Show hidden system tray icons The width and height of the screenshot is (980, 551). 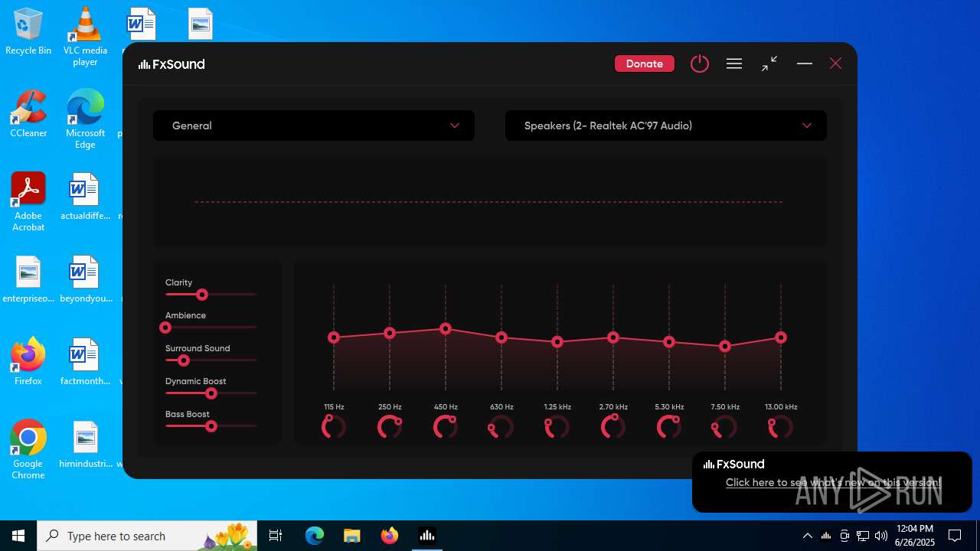(x=807, y=536)
